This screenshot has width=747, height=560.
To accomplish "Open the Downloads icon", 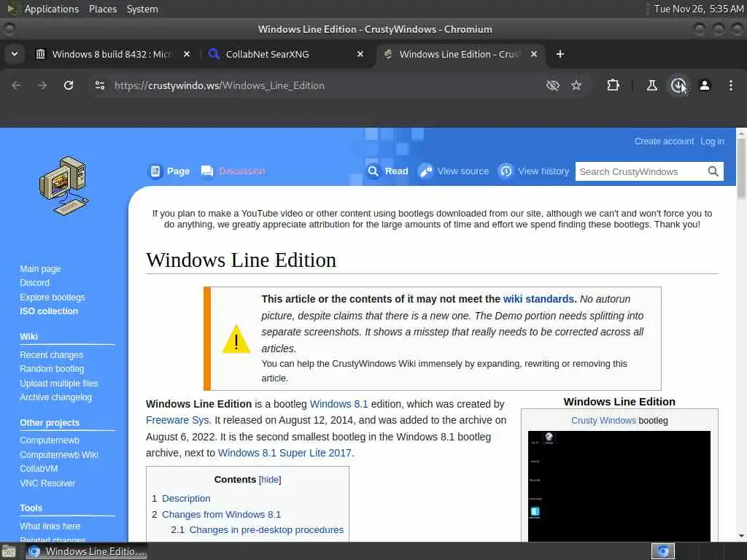I will coord(678,85).
